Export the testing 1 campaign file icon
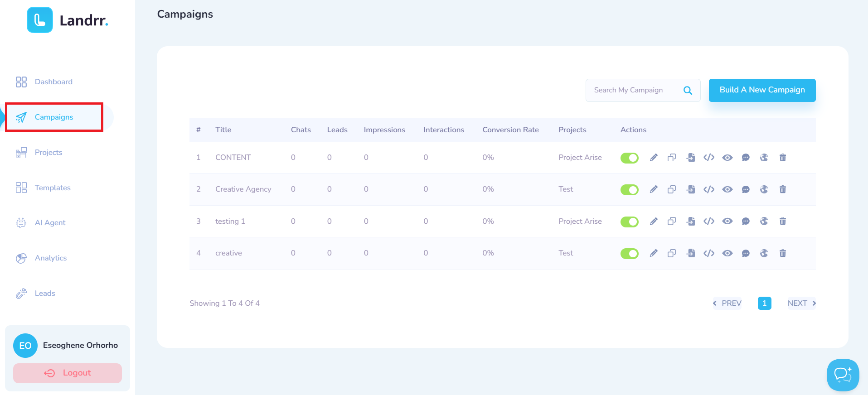Image resolution: width=868 pixels, height=395 pixels. pos(691,221)
